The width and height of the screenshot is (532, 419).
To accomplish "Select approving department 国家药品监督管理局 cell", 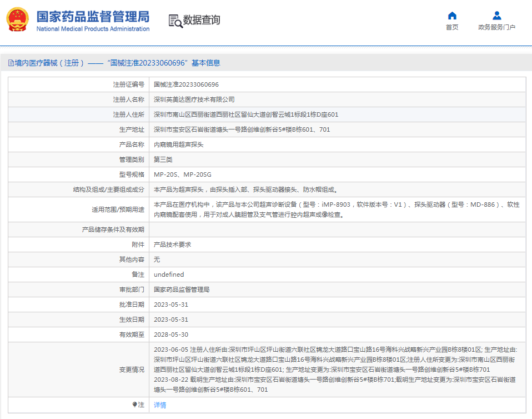I will (182, 290).
